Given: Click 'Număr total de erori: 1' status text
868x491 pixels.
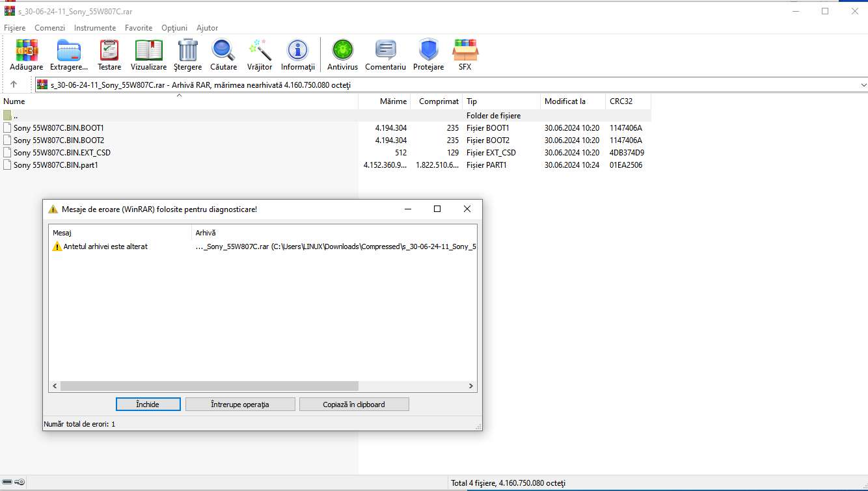Looking at the screenshot, I should pos(79,424).
